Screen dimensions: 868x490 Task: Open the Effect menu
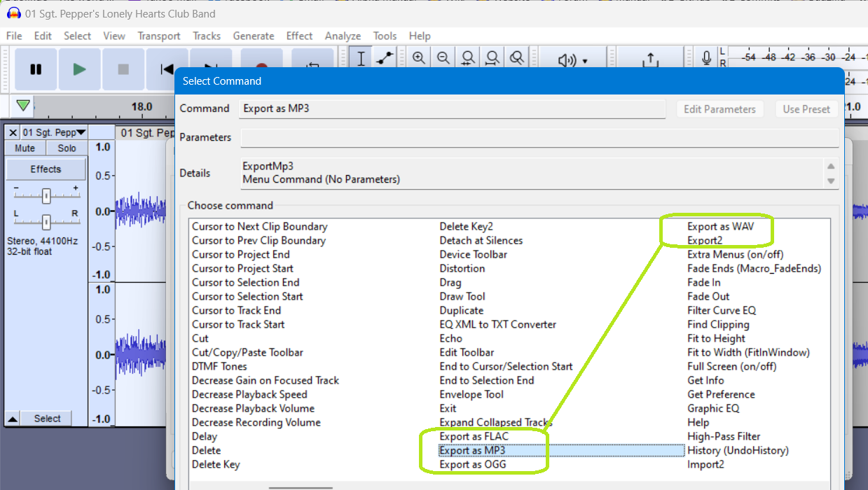point(300,36)
